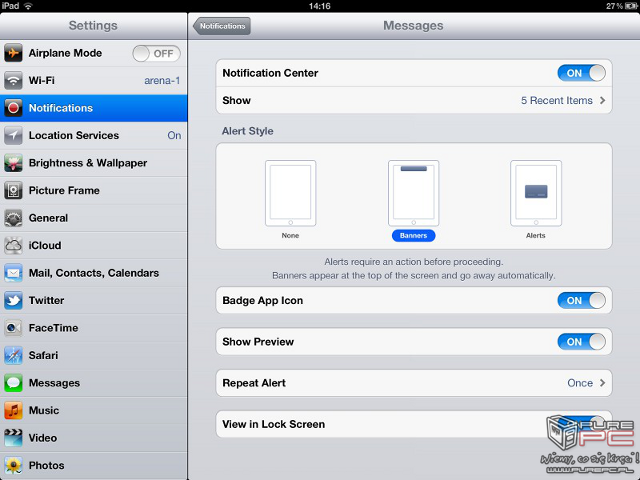The width and height of the screenshot is (640, 480).
Task: Tap the Wi-Fi icon in Settings sidebar
Action: 14,80
